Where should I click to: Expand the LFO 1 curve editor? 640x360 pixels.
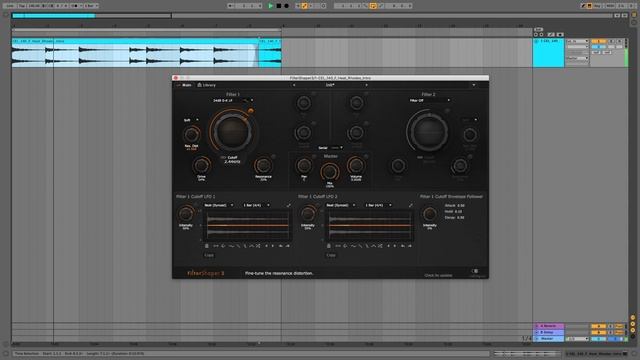[289, 205]
